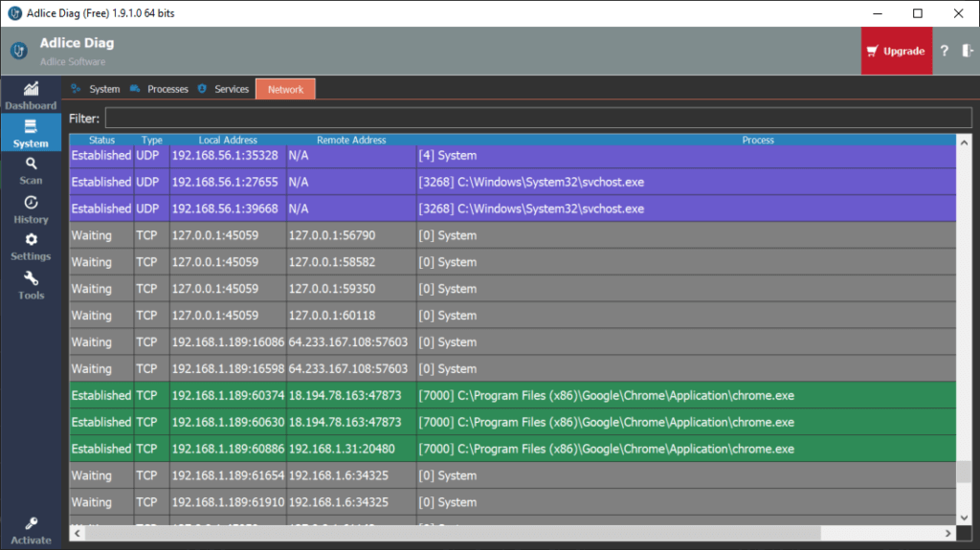Click the Activate key icon
This screenshot has width=980, height=550.
coord(31,530)
